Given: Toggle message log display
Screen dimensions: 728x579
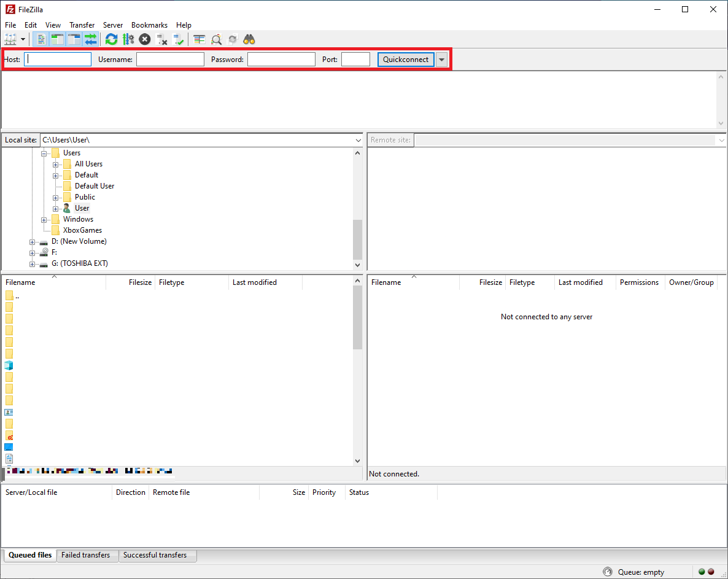Looking at the screenshot, I should point(41,39).
